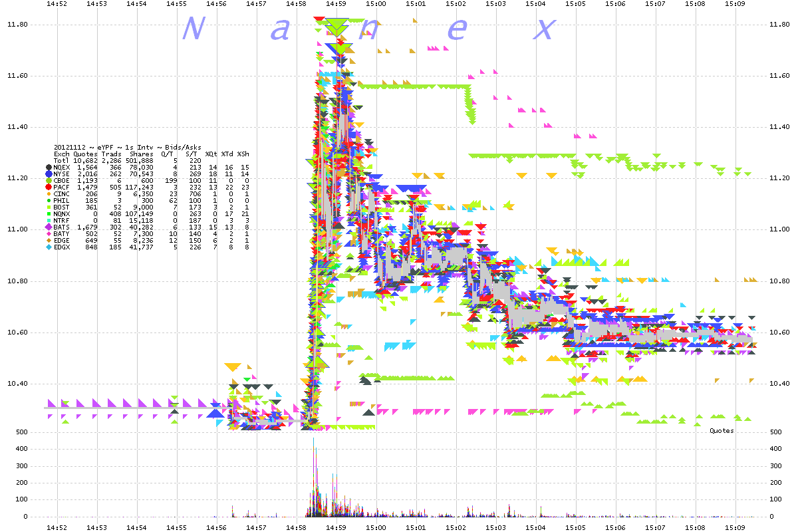This screenshot has height=532, width=798.
Task: Select the NTRF aqua square marker
Action: pyautogui.click(x=49, y=220)
